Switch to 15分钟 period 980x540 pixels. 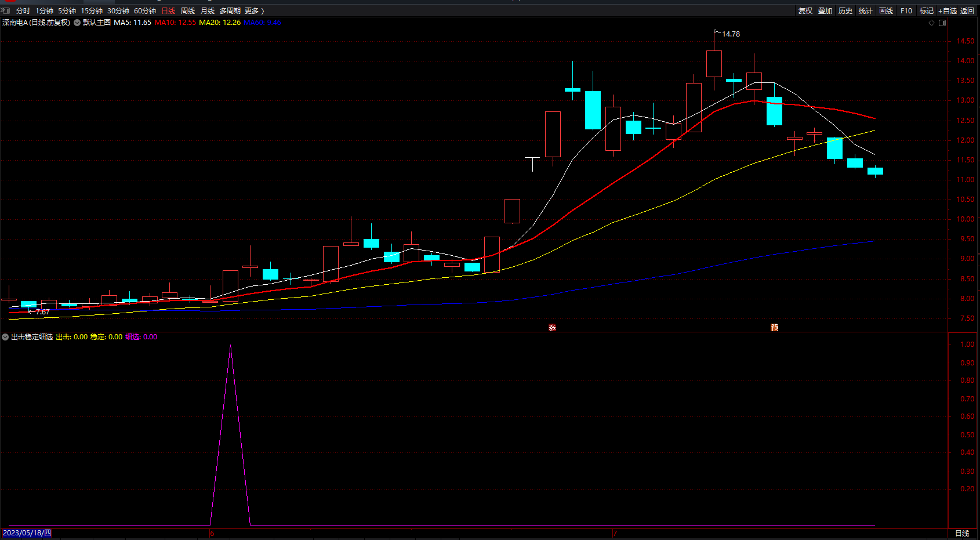pos(92,11)
